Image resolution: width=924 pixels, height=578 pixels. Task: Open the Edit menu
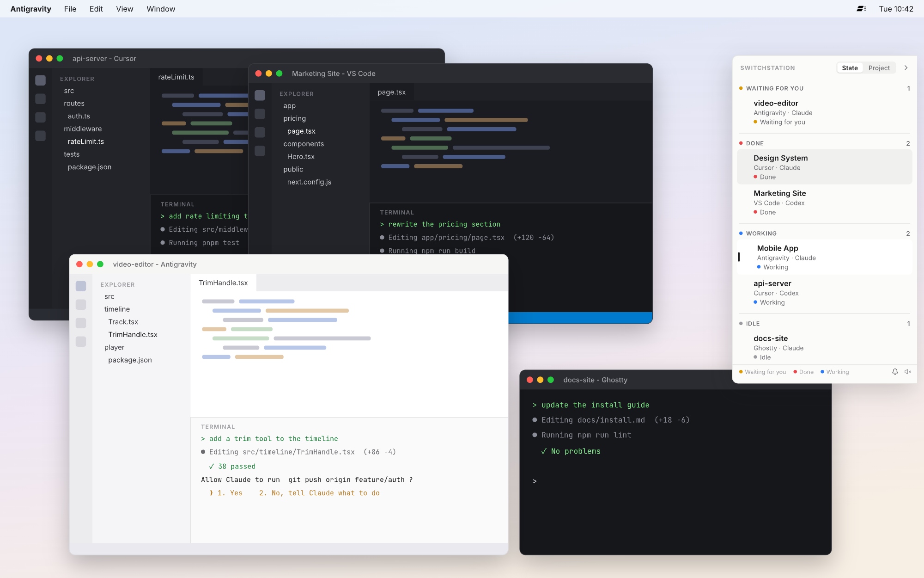[96, 9]
